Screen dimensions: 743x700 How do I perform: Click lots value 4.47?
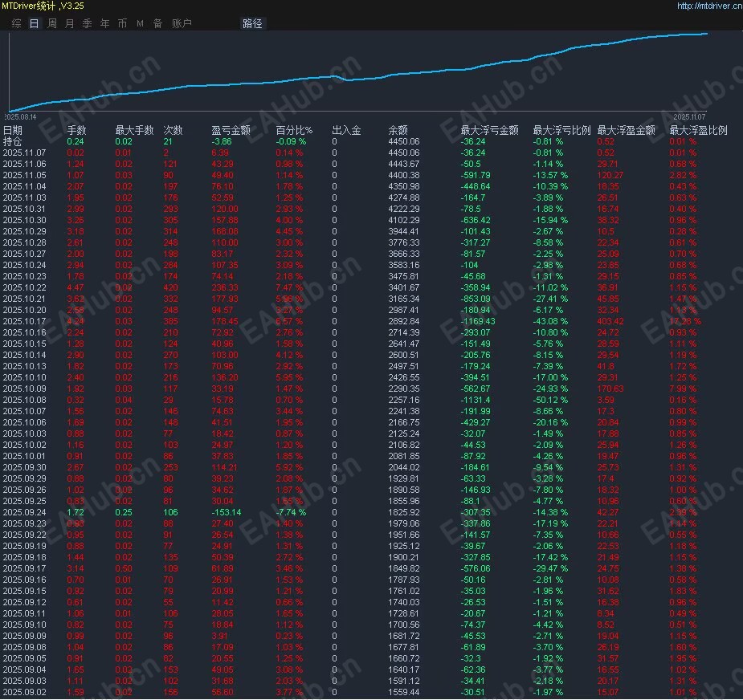point(76,287)
